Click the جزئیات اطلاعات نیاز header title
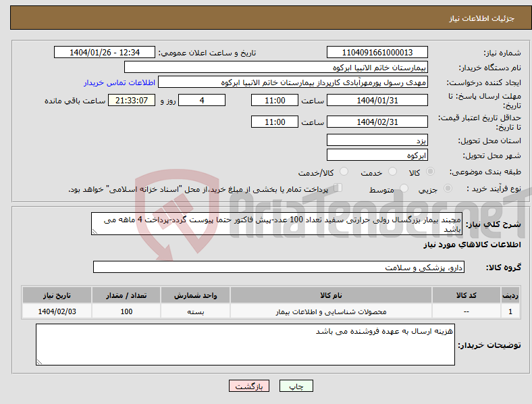Screen dimensions: 532x404 (482, 18)
